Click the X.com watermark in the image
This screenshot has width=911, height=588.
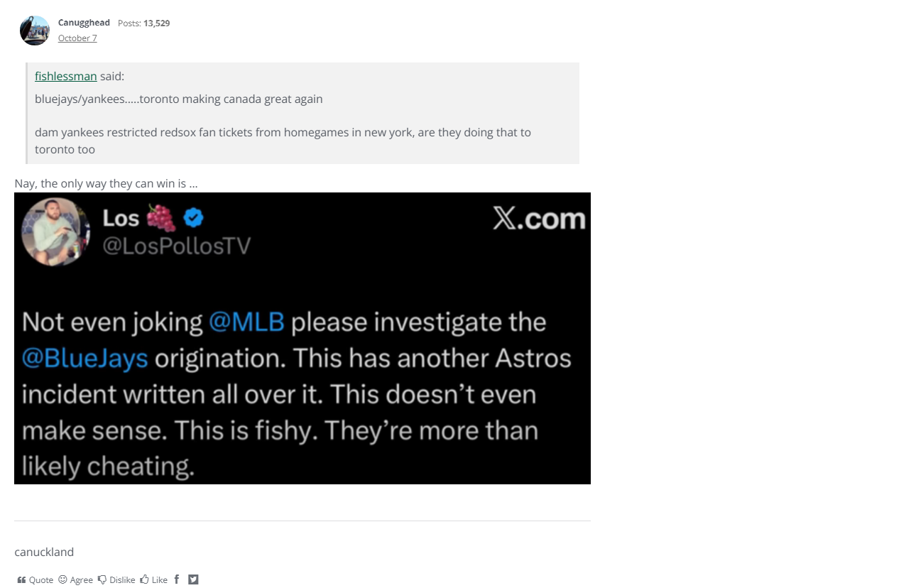(539, 219)
